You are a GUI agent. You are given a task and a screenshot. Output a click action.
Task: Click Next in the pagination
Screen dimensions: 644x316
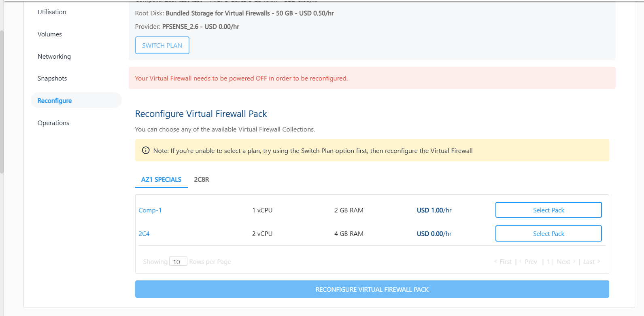pyautogui.click(x=563, y=262)
